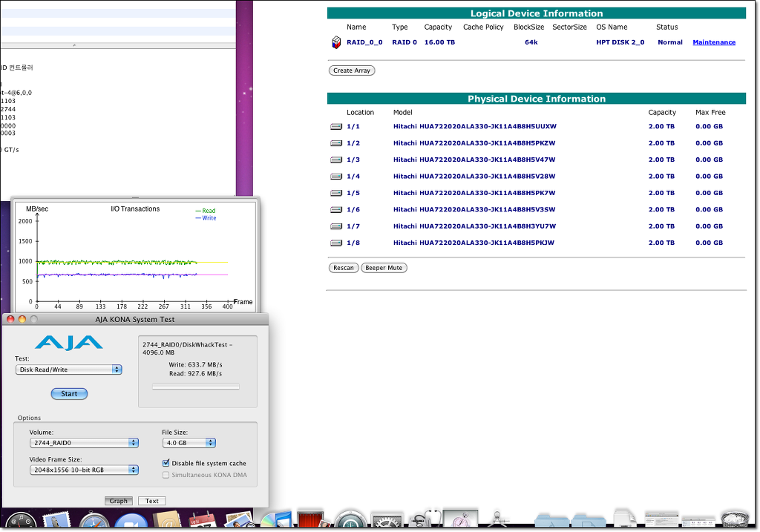Switch to the Text tab
760x532 pixels.
pos(151,501)
